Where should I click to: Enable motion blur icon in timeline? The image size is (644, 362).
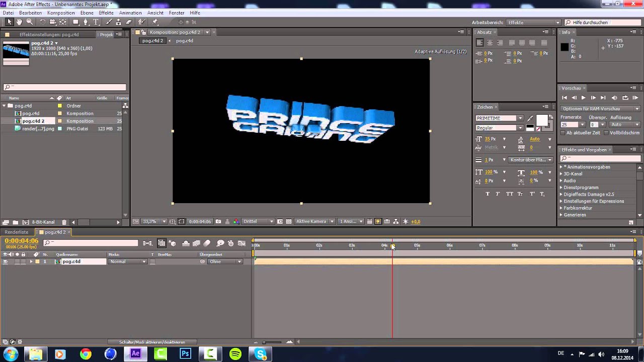point(207,243)
